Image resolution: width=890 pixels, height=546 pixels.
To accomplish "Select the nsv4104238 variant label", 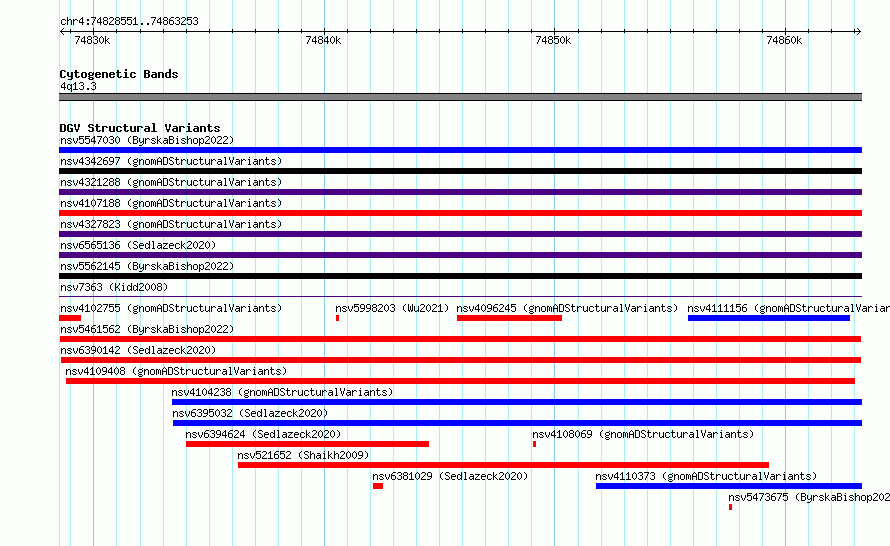I will coord(282,392).
